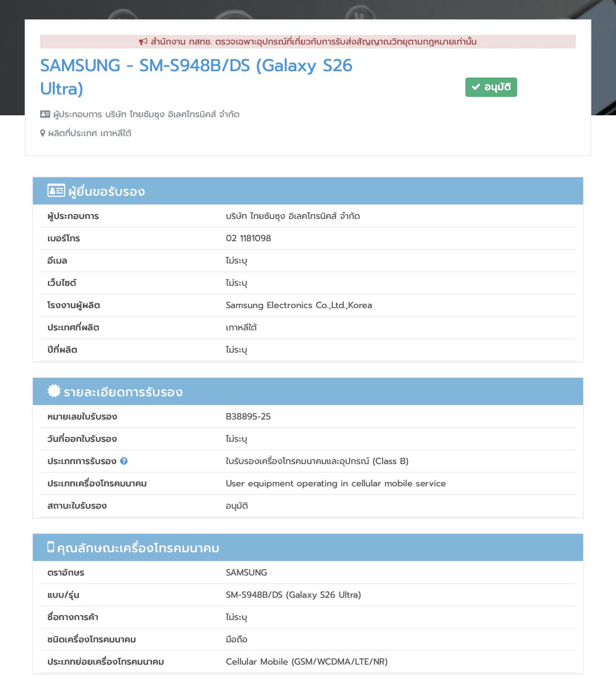
Task: Click the รายละเอียดการรับรอง section header
Action: pyautogui.click(x=123, y=392)
